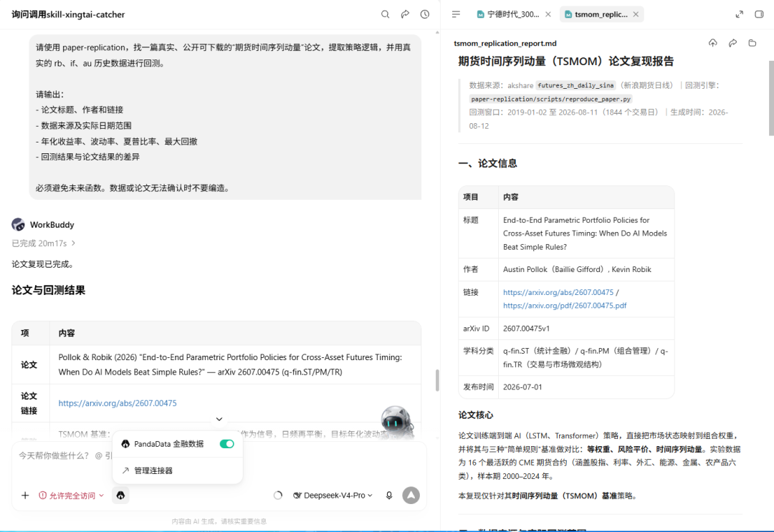Click the 论文与回测结果 heading

coord(49,290)
